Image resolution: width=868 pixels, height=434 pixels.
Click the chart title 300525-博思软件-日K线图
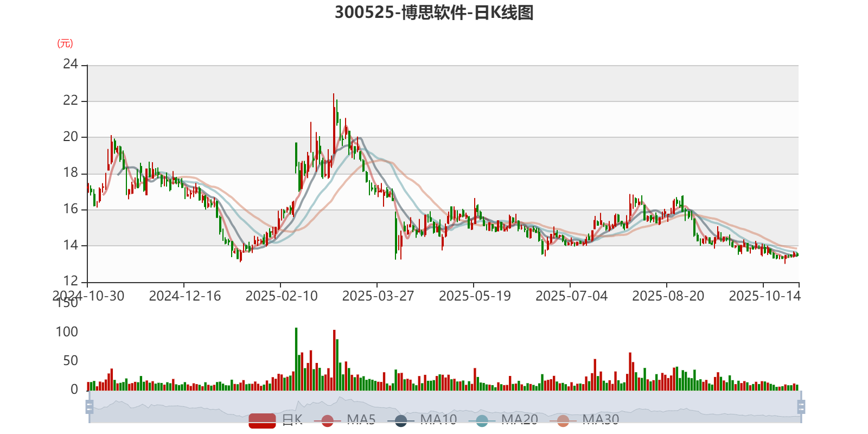(434, 12)
